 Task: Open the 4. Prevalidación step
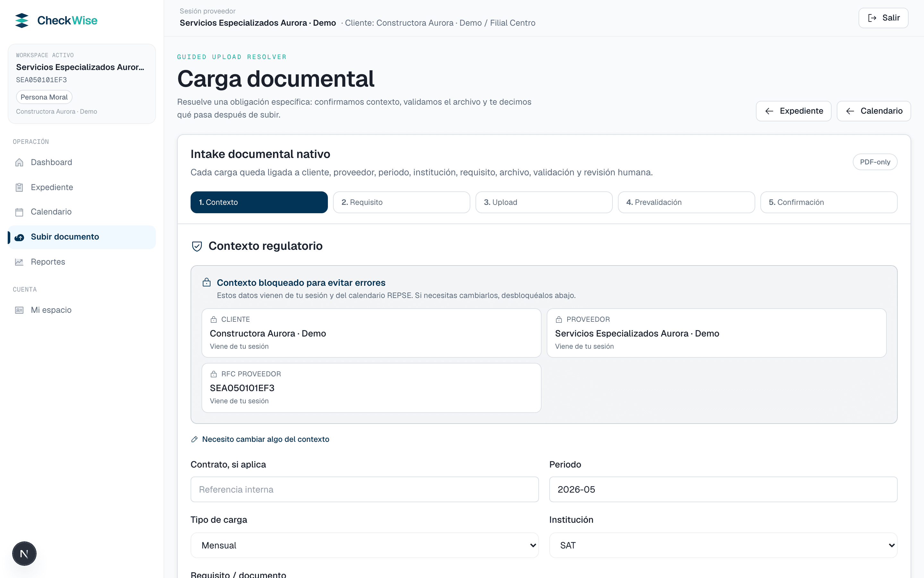click(x=686, y=202)
